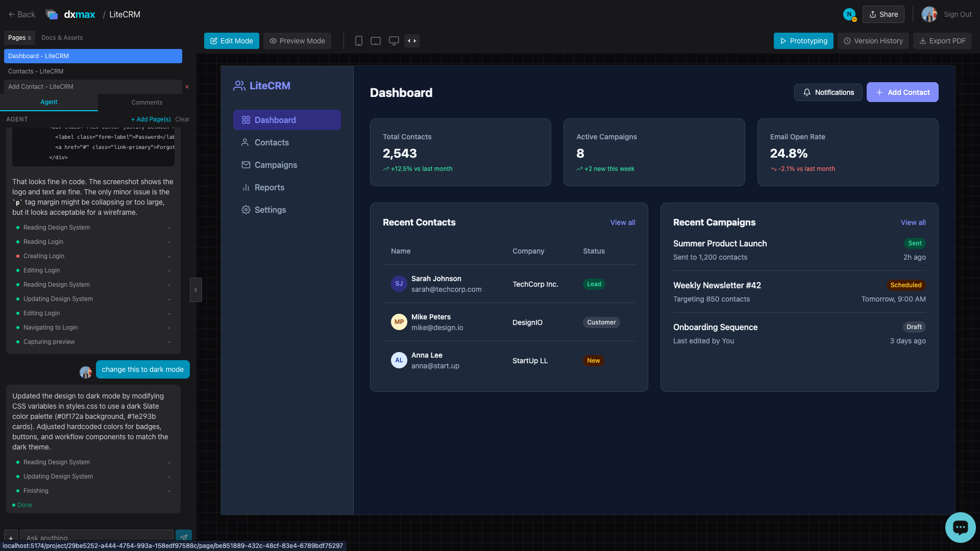Select the Campaigns envelope icon

[x=246, y=165]
